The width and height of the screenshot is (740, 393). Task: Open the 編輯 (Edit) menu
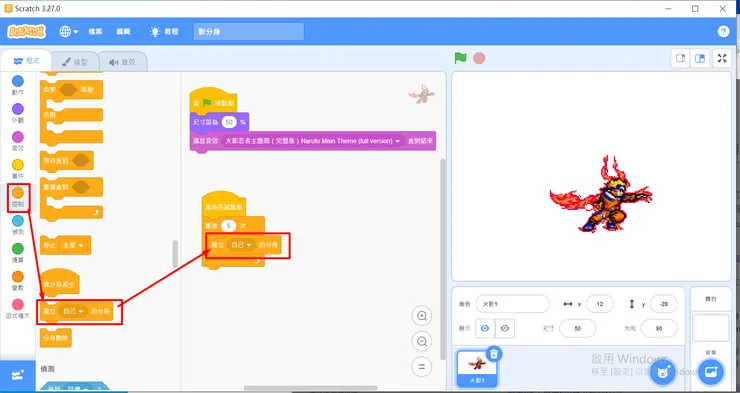tap(123, 32)
